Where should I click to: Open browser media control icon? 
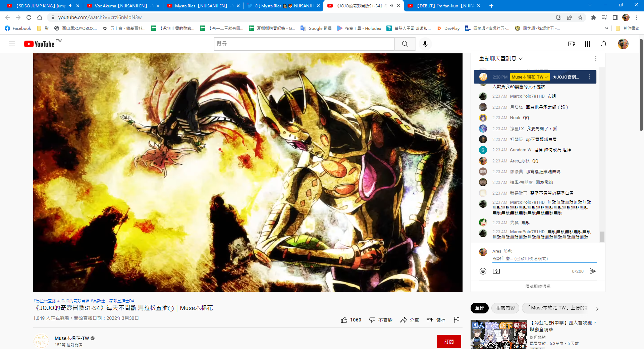click(604, 17)
